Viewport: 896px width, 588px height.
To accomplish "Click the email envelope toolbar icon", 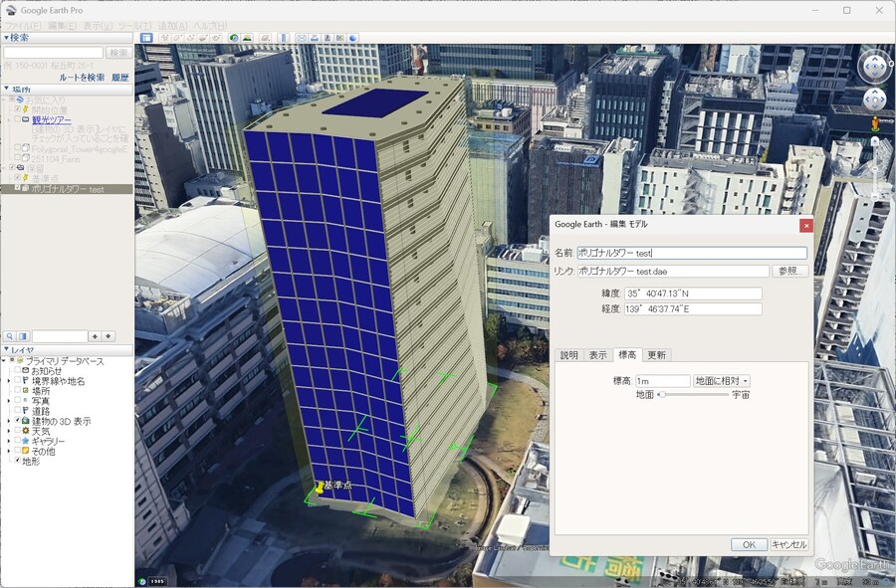I will tap(301, 38).
